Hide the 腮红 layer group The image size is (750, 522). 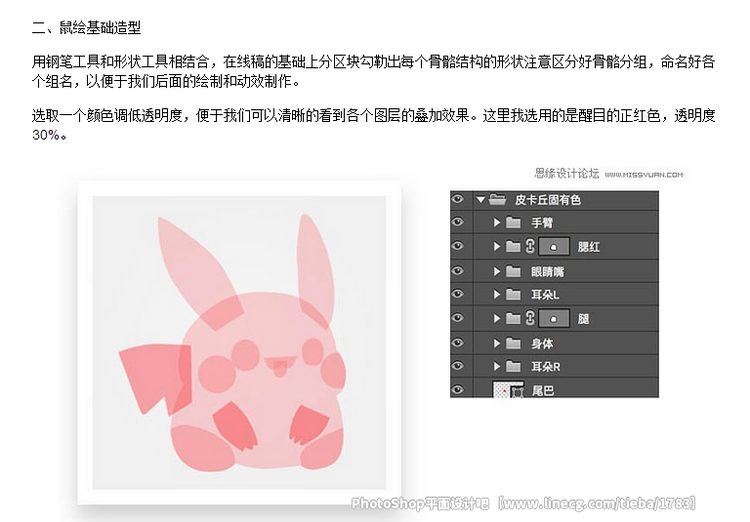pos(458,246)
